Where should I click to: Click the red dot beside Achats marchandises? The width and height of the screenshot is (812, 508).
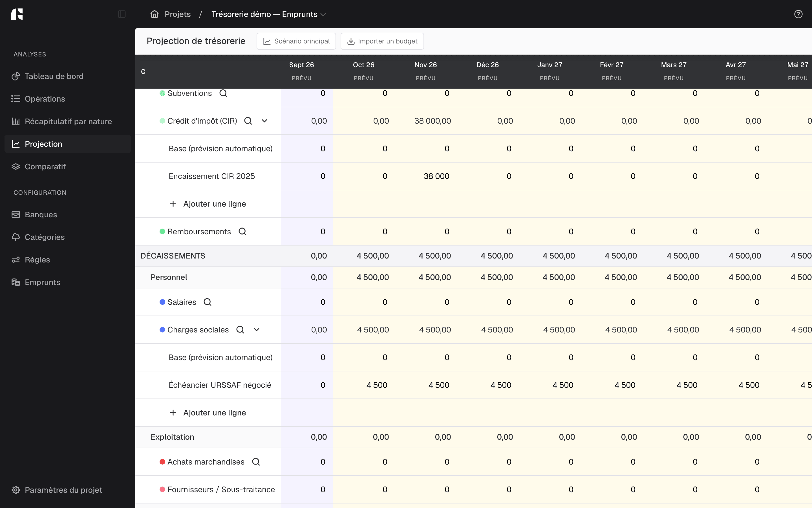[162, 462]
